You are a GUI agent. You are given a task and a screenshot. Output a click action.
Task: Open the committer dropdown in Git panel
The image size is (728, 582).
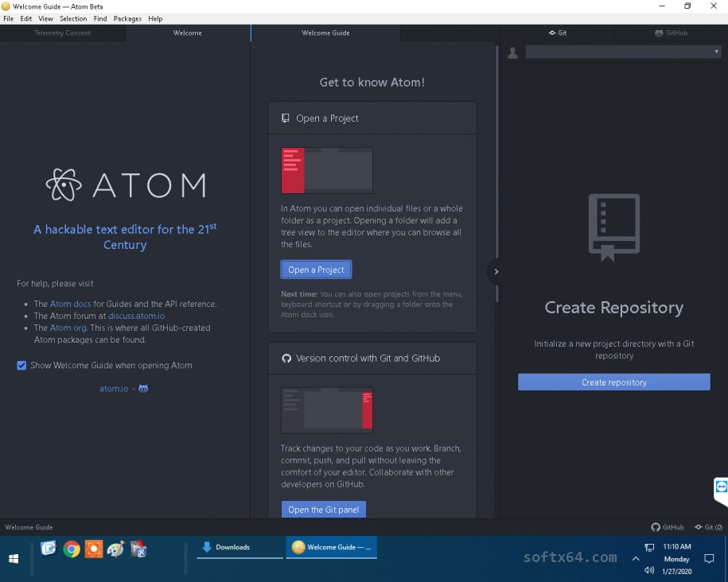point(624,52)
